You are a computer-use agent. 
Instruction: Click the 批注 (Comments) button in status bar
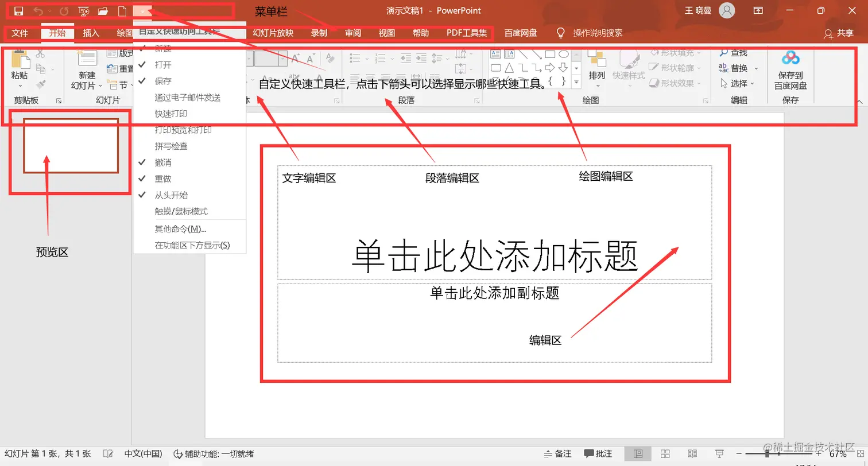click(598, 454)
